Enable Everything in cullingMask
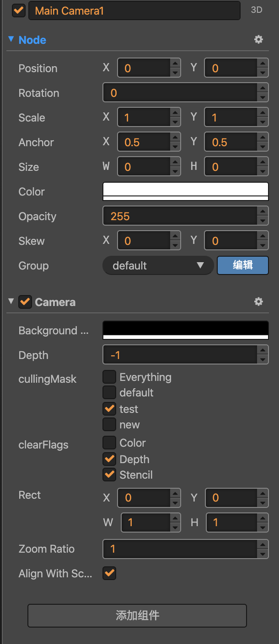This screenshot has width=279, height=644. [x=109, y=377]
